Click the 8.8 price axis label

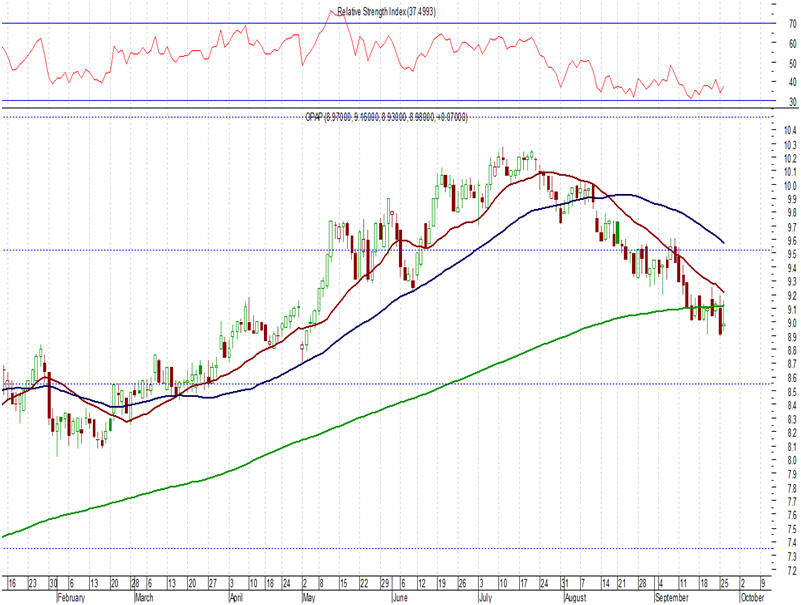[x=792, y=351]
